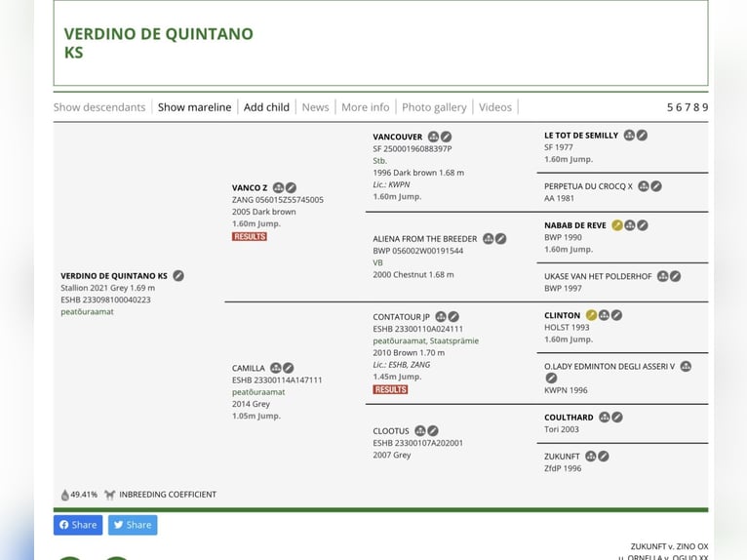Edit LE TOT DE SEMILLY pencil icon
Viewport: 747px width, 560px height.
(643, 136)
